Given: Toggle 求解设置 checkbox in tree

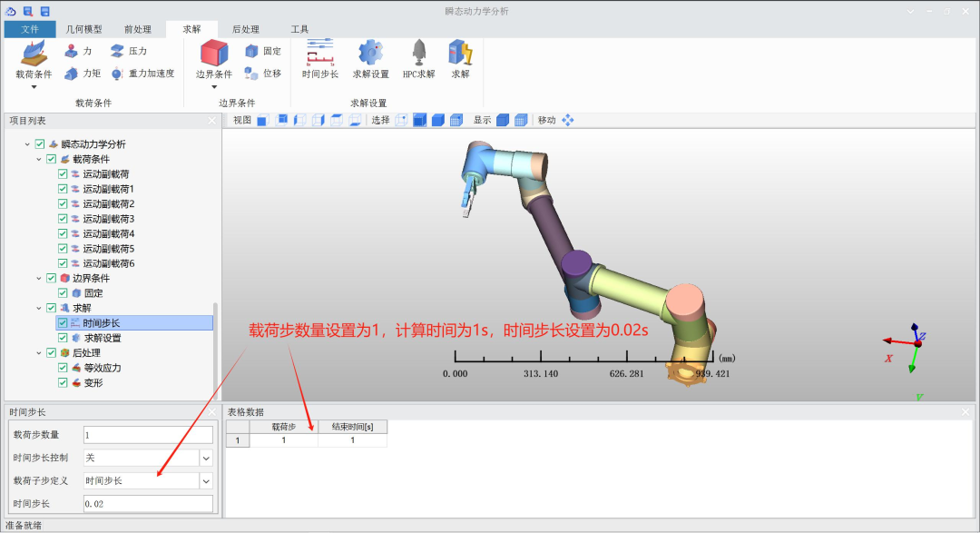Looking at the screenshot, I should tap(63, 338).
